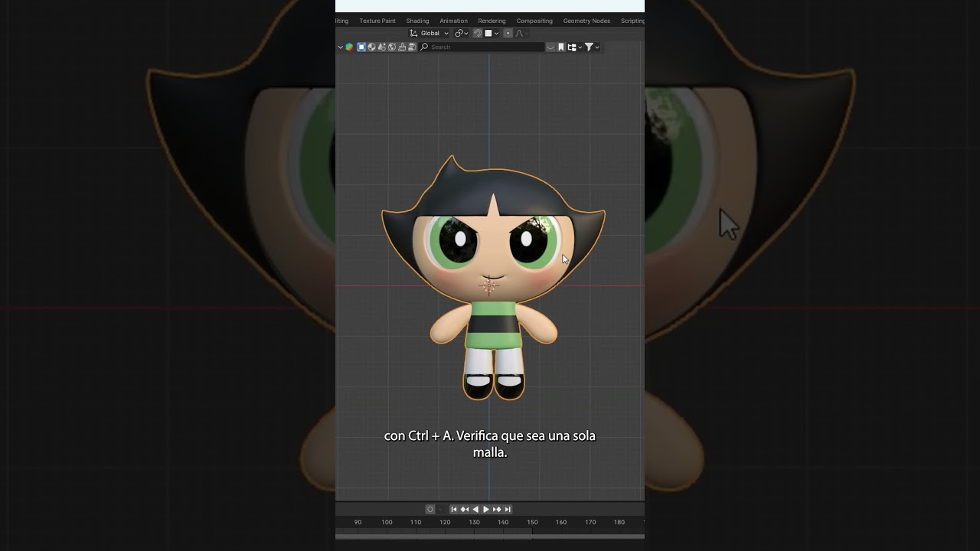Open the proportional falloff curve menu

click(x=522, y=33)
